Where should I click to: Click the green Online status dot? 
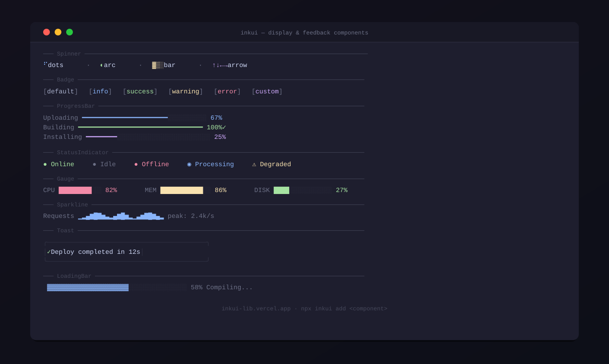click(45, 164)
